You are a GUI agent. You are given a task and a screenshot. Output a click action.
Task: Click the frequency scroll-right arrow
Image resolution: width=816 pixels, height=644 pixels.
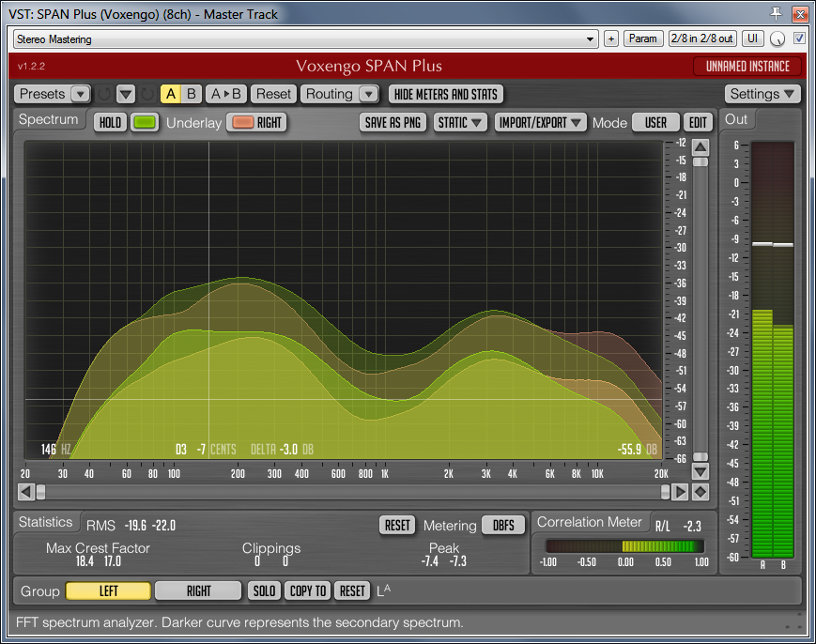pyautogui.click(x=680, y=492)
